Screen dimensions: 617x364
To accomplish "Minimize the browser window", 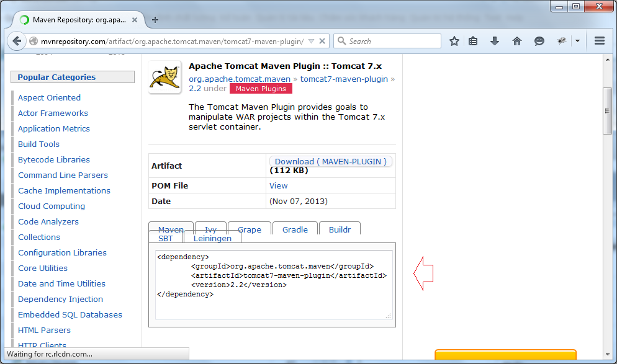I will [x=559, y=6].
